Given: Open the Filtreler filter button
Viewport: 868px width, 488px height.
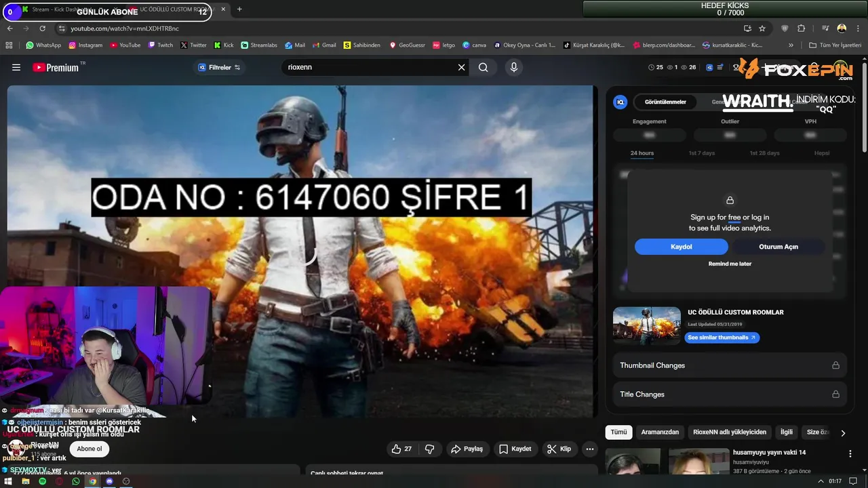Looking at the screenshot, I should coord(219,67).
